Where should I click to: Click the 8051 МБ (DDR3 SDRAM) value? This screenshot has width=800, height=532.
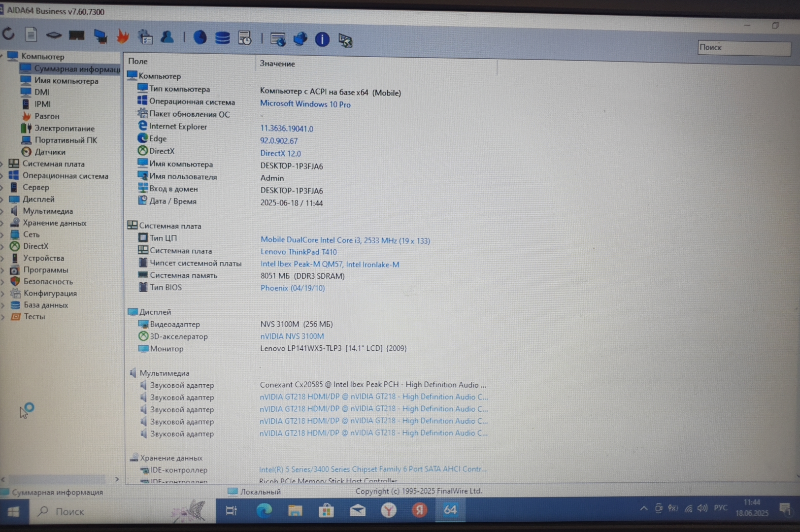[302, 276]
